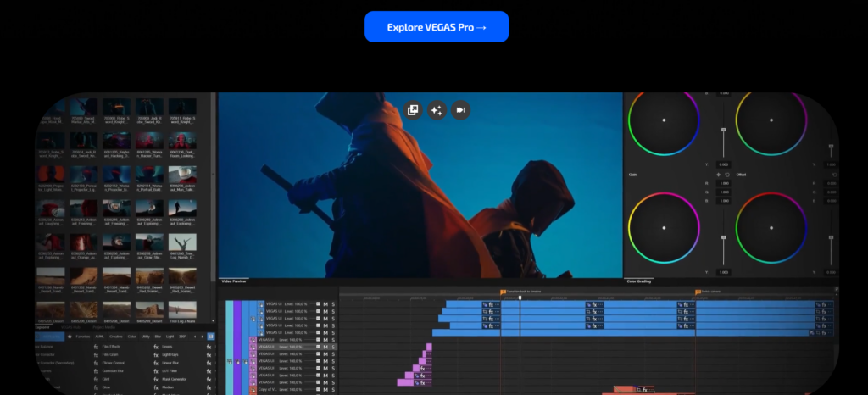This screenshot has width=868, height=395.
Task: Click the Favorites star in the effects filter bar
Action: (71, 337)
